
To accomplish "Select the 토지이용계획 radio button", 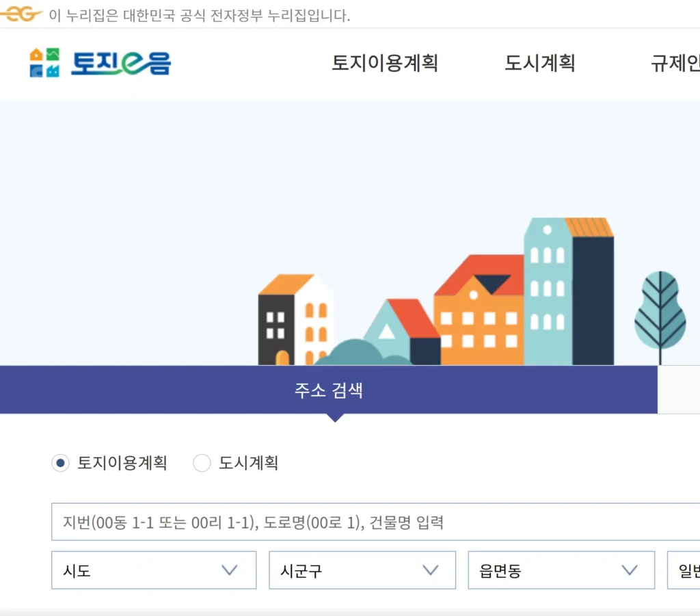I will coord(60,463).
